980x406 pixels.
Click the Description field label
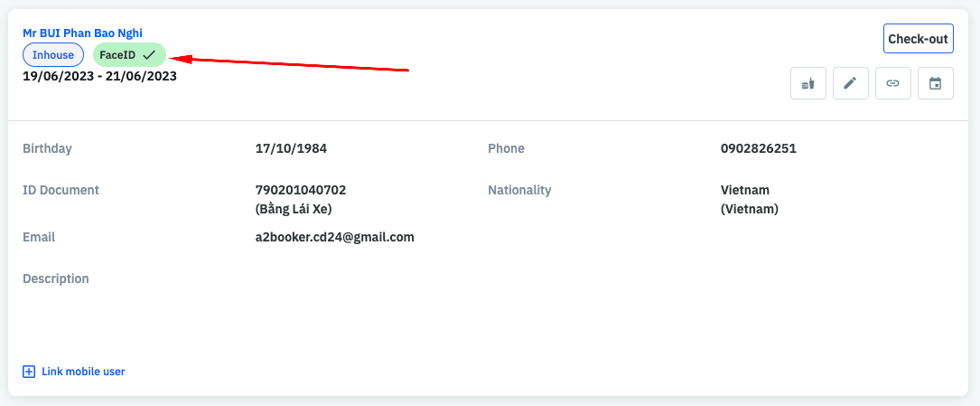[56, 279]
